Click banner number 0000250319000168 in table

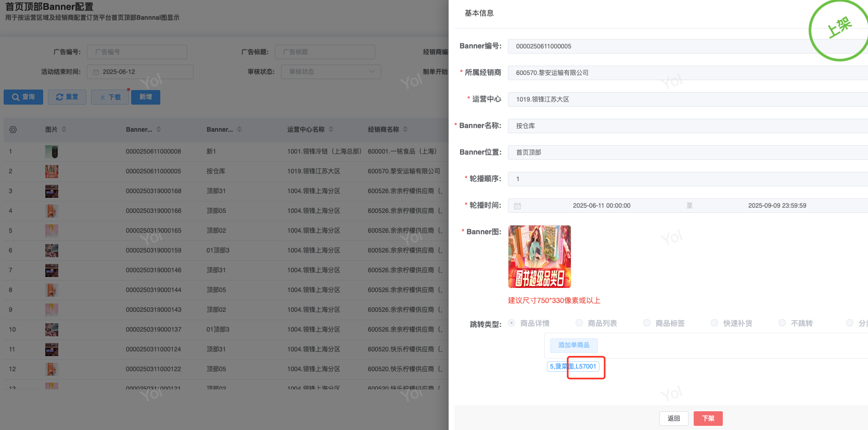point(154,191)
